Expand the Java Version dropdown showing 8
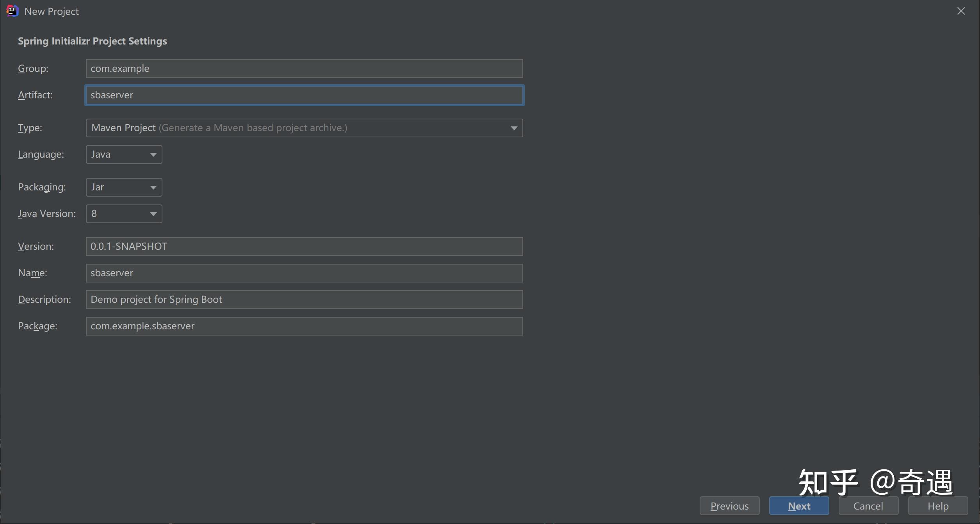 [123, 213]
